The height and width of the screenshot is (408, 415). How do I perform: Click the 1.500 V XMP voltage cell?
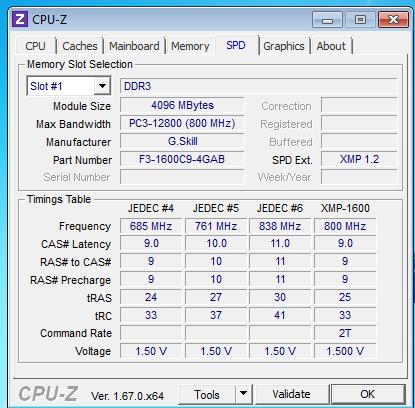345,351
